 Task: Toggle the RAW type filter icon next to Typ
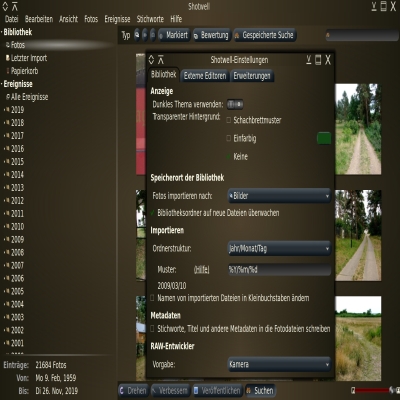153,35
